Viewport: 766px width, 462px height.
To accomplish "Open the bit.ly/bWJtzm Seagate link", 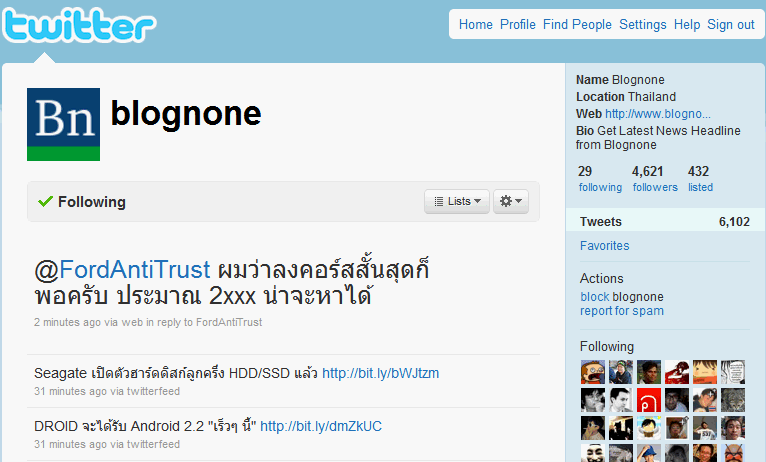I will pyautogui.click(x=381, y=373).
